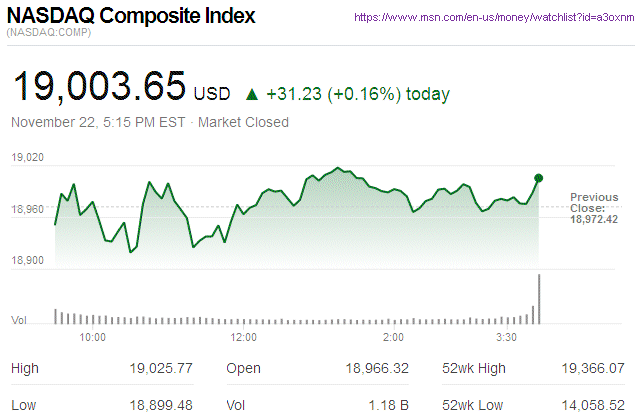This screenshot has width=640, height=420.
Task: Click the 10:00 time axis label
Action: [x=93, y=338]
